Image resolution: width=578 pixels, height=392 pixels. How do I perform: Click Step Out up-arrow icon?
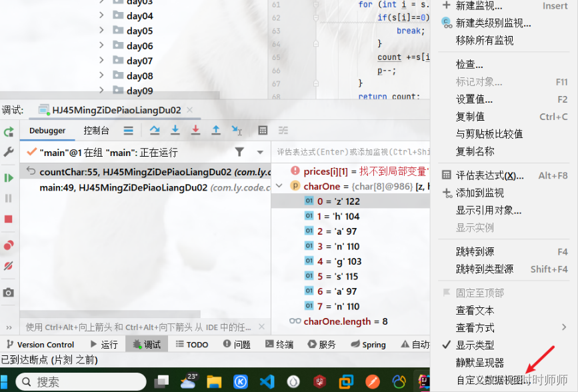(x=216, y=130)
